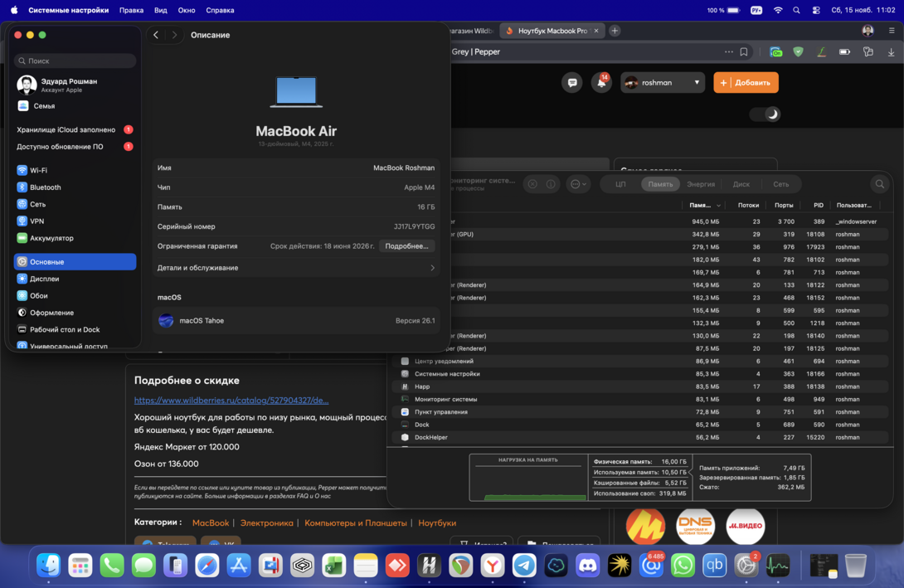Open VPN settings in sidebar
Image resolution: width=904 pixels, height=588 pixels.
click(75, 221)
